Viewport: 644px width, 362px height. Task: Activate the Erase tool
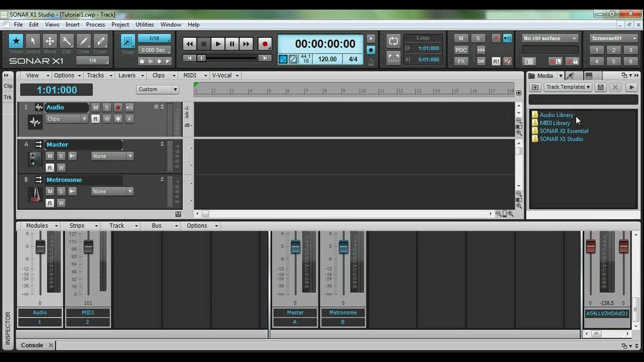click(100, 41)
